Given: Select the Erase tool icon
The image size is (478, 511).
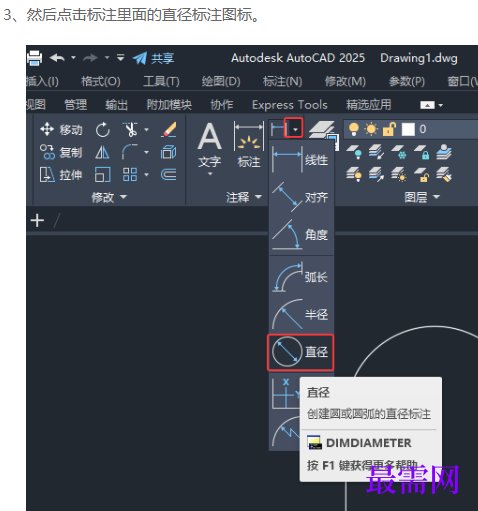Looking at the screenshot, I should pos(169,129).
